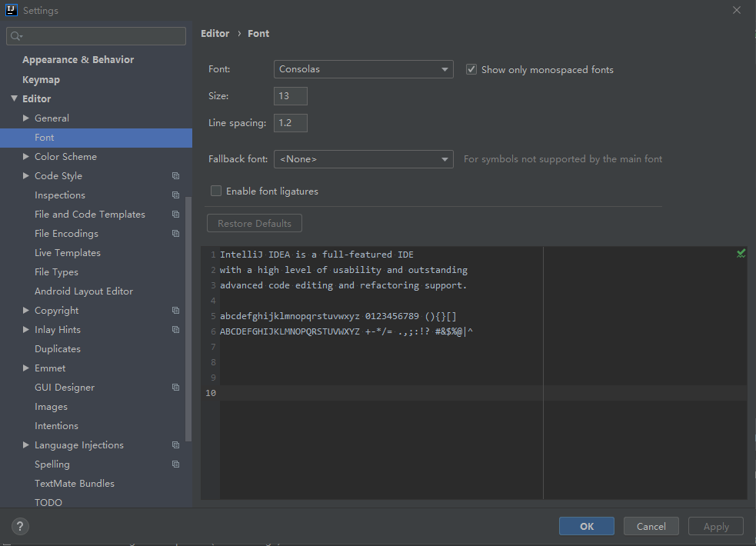The width and height of the screenshot is (756, 546).
Task: Select Live Templates in settings tree
Action: [x=68, y=253]
